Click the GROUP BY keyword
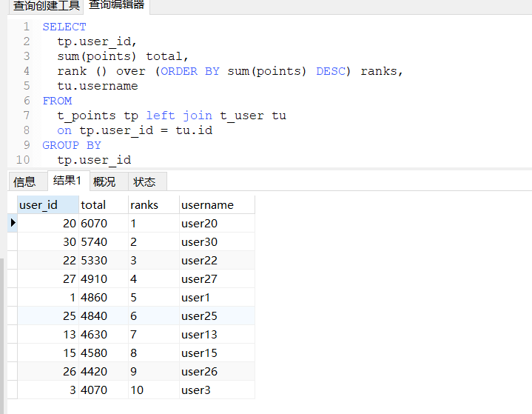The image size is (532, 414). (72, 145)
